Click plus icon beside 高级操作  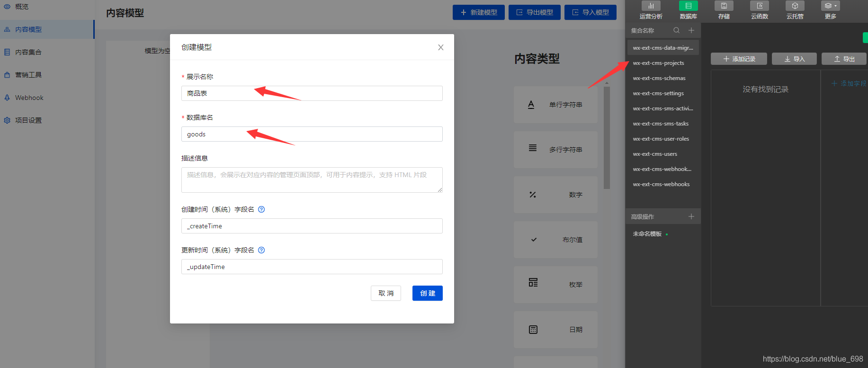point(691,216)
